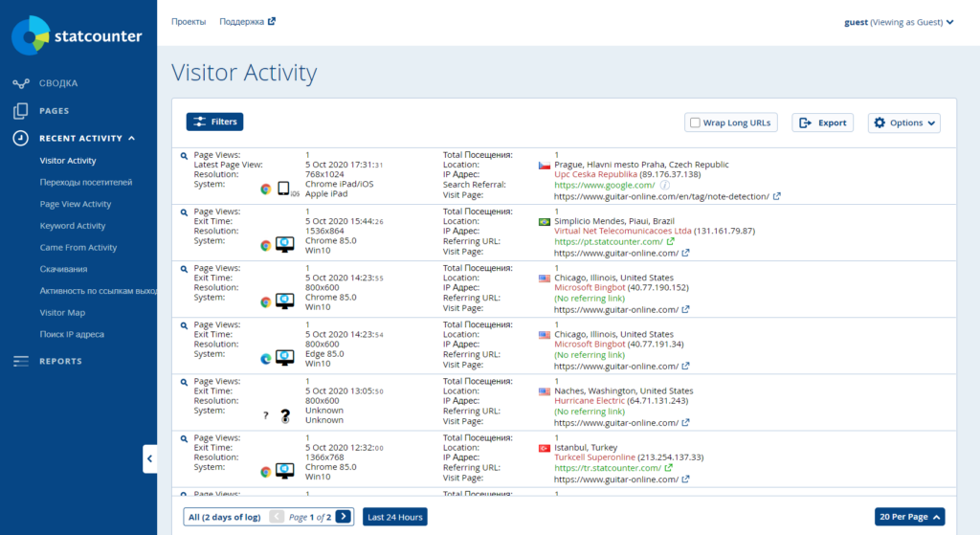The height and width of the screenshot is (535, 980).
Task: Open the Last 24 Hours range selector
Action: [x=395, y=517]
